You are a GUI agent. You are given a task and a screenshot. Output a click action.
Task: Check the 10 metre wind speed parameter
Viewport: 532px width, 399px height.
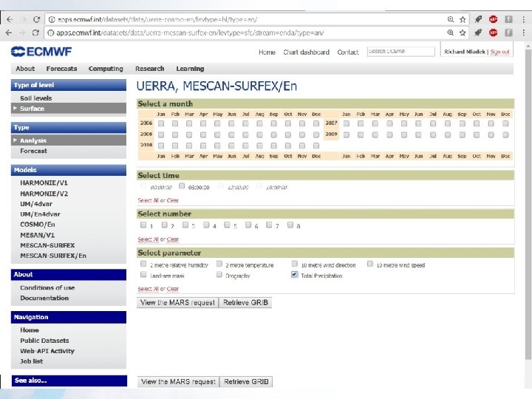(370, 264)
